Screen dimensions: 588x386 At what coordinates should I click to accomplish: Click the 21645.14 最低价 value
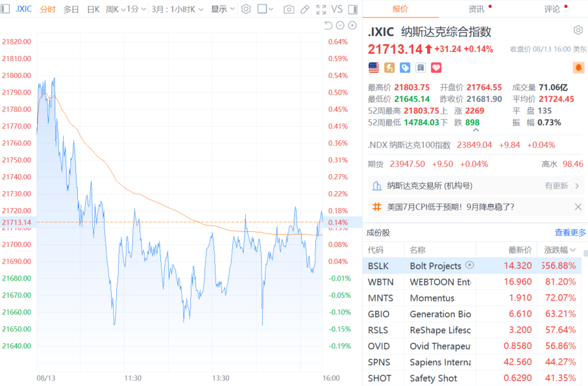411,99
